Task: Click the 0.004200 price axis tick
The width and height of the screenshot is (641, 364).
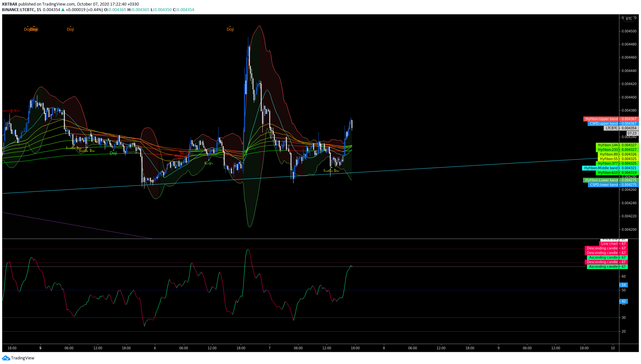Action: [x=629, y=229]
